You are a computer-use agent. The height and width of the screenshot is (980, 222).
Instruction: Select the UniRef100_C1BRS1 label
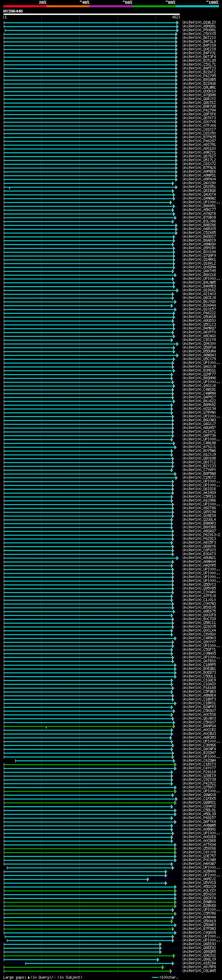click(x=199, y=703)
